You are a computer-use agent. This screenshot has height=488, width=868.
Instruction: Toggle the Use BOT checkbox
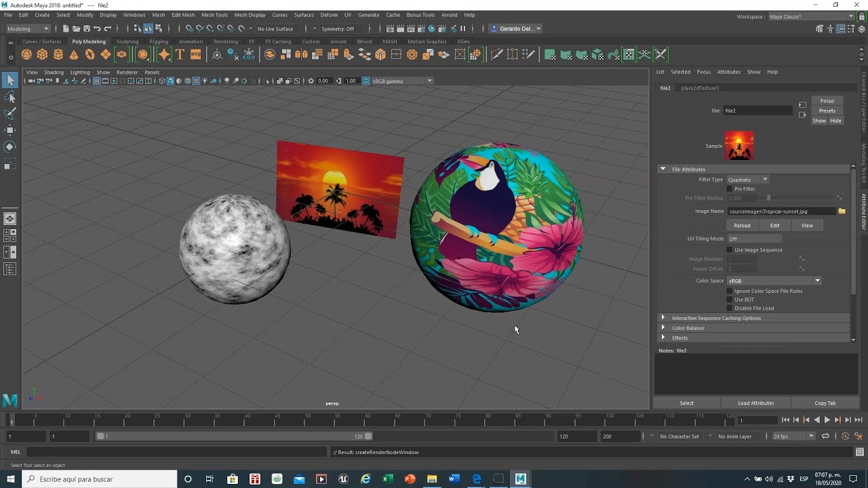point(730,300)
